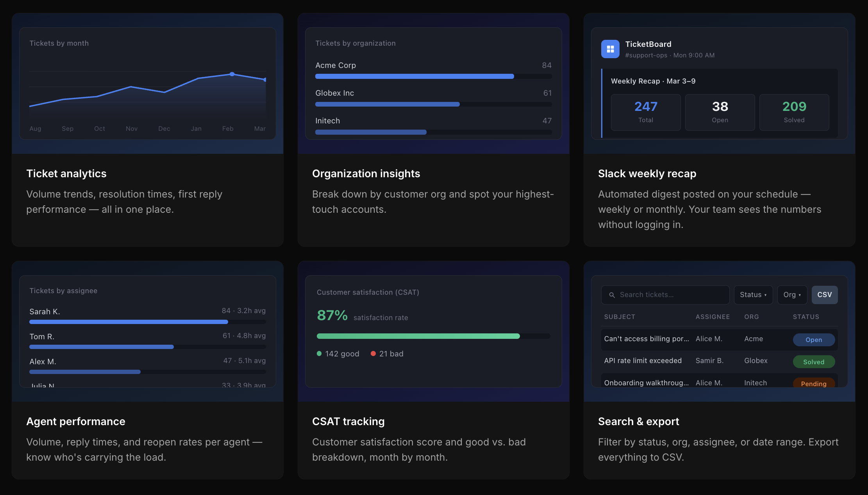This screenshot has height=495, width=868.
Task: Open the Org filter dropdown
Action: (x=792, y=295)
